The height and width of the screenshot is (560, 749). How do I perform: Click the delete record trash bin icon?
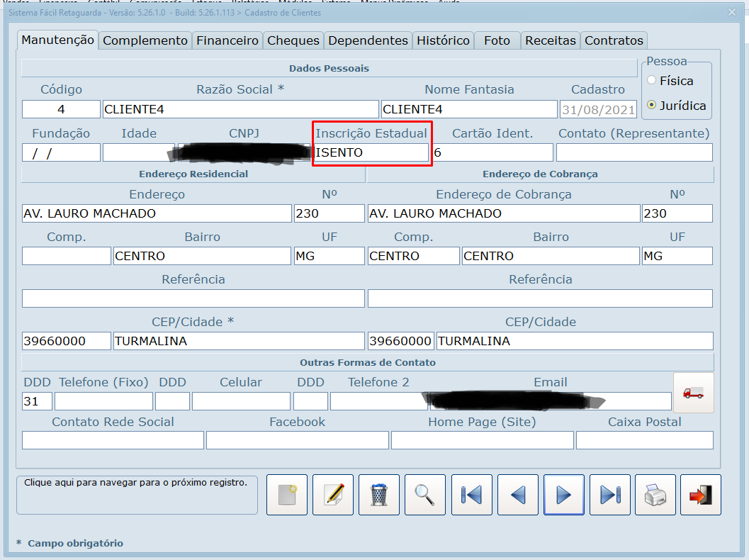pos(379,495)
